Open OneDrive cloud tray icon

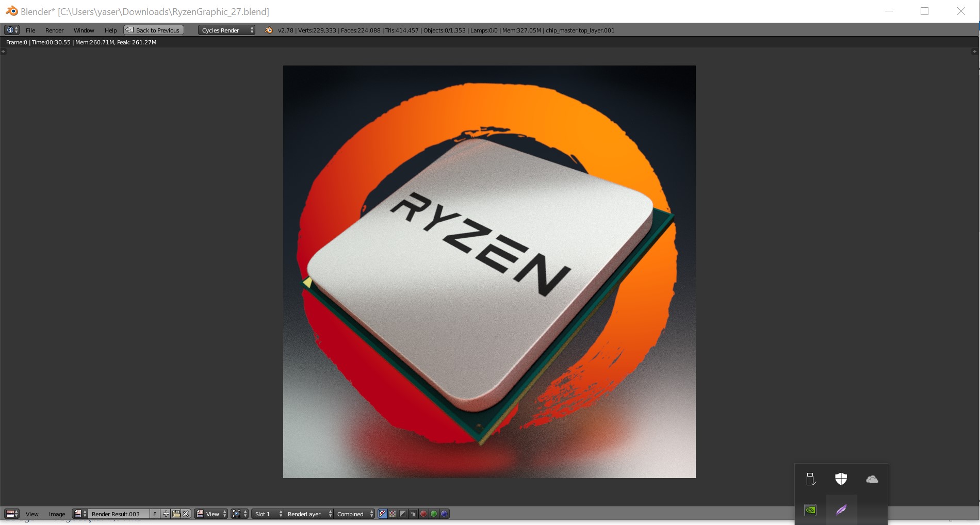872,480
